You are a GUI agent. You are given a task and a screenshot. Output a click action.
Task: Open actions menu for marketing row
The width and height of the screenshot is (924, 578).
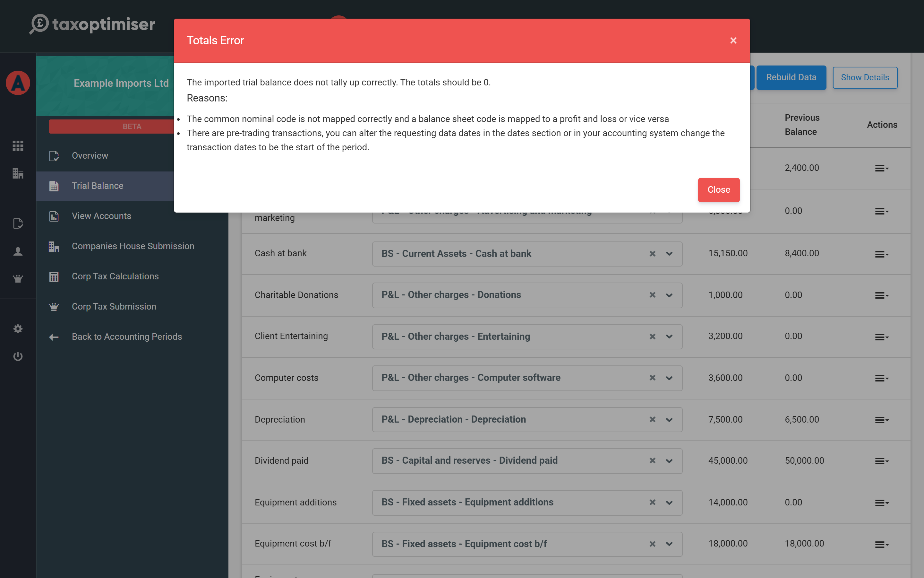pyautogui.click(x=882, y=211)
